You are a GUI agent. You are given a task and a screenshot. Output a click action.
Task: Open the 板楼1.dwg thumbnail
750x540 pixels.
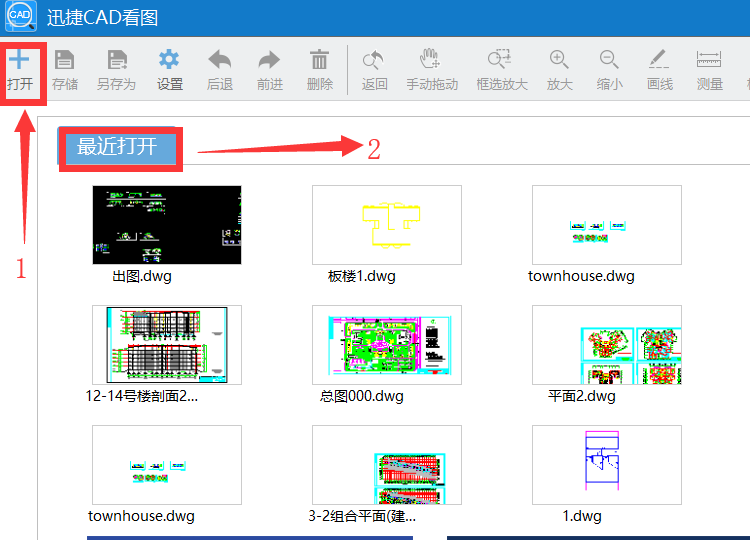tap(387, 225)
